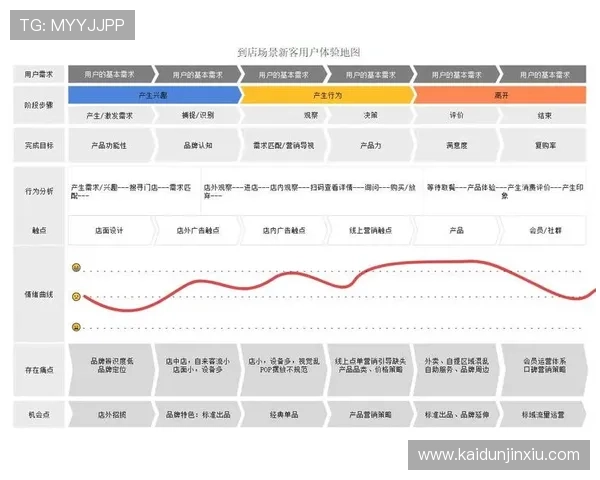Select the 触点 row header
This screenshot has height=480, width=600.
[39, 230]
